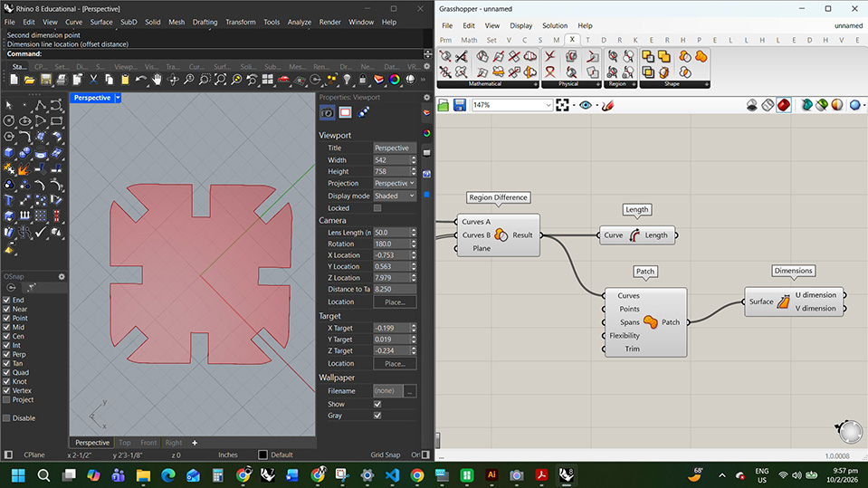Click the Lens Length input field
The width and height of the screenshot is (868, 488).
pyautogui.click(x=391, y=233)
